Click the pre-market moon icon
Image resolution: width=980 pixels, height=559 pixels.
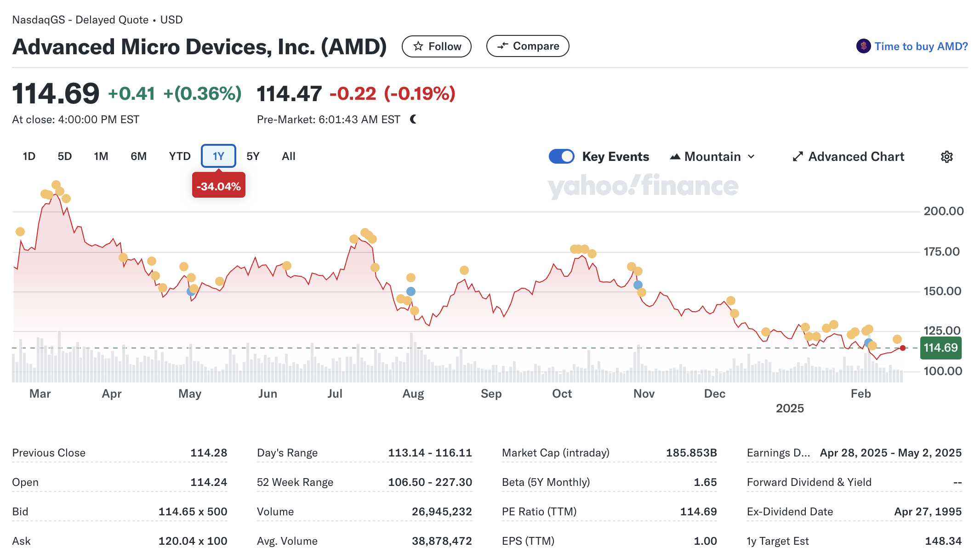pos(413,120)
